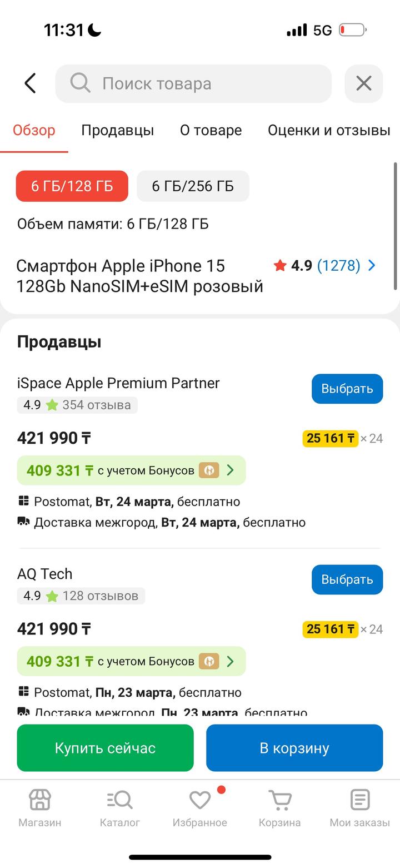
Task: Open the Мои заказы orders icon
Action: click(359, 801)
